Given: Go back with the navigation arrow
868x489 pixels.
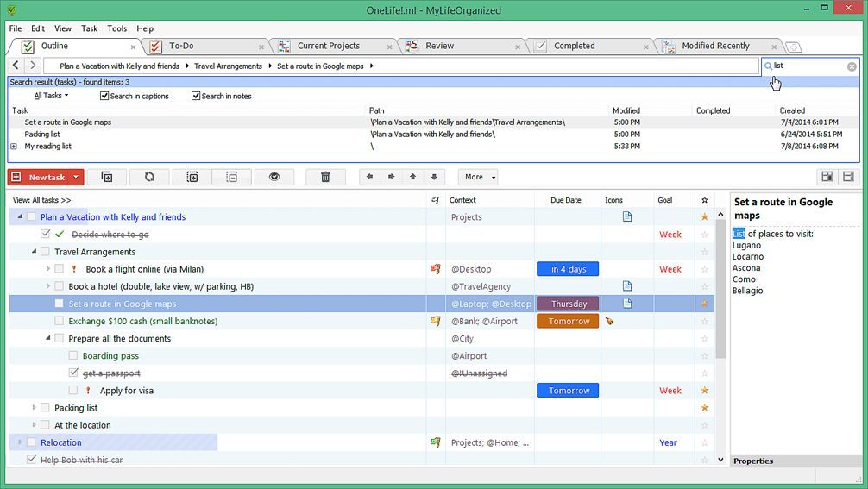Looking at the screenshot, I should pyautogui.click(x=16, y=66).
